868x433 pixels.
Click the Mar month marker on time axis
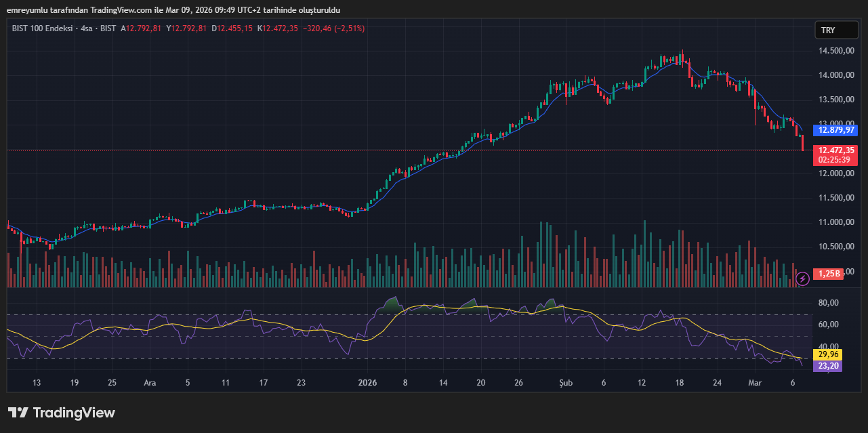pos(755,383)
